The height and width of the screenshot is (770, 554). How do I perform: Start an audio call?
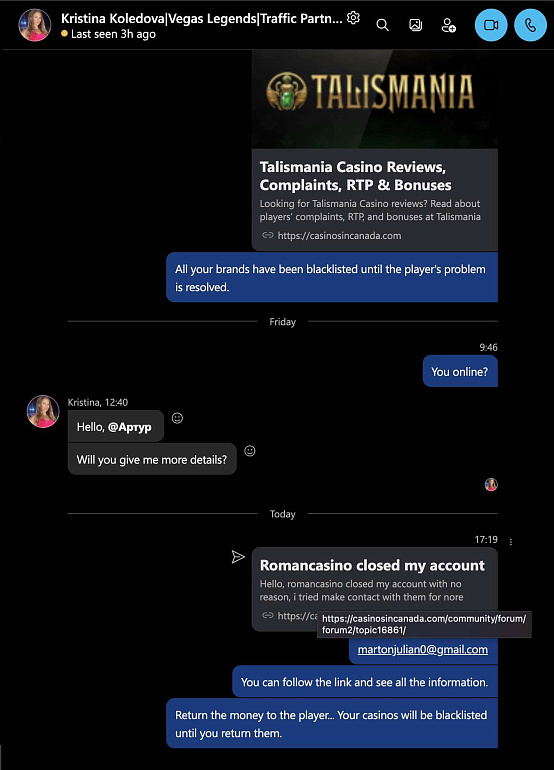pos(530,25)
